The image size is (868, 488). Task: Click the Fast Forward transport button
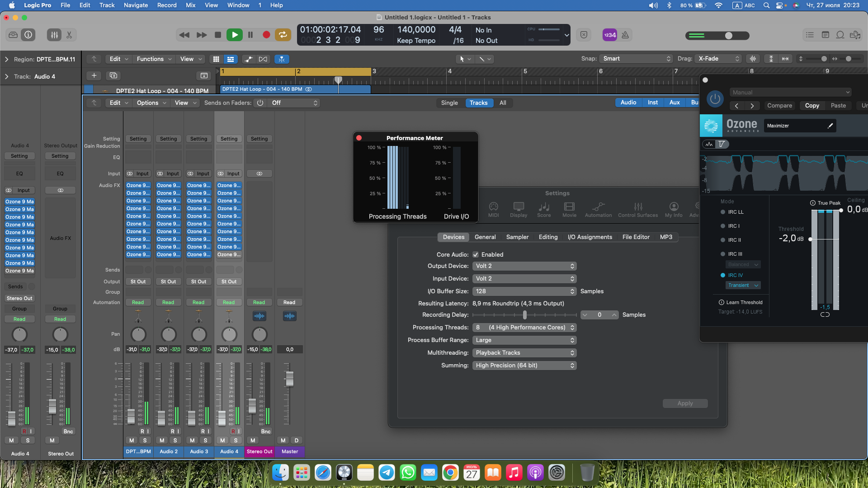coord(202,35)
